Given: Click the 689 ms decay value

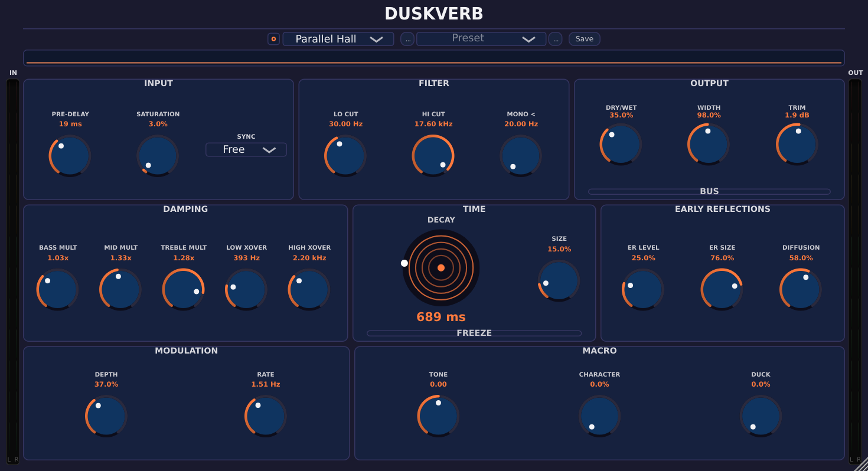Looking at the screenshot, I should (441, 317).
